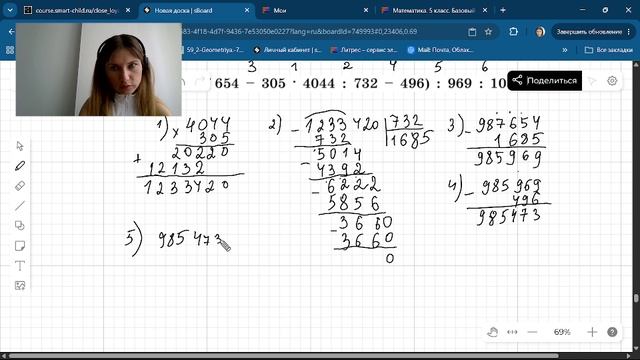Close the Мои tab
The image size is (640, 360).
[x=366, y=10]
